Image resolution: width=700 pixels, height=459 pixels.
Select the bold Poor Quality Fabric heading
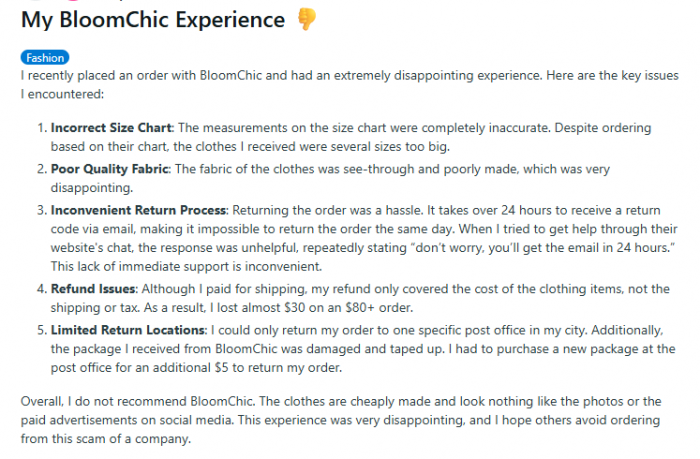[x=109, y=169]
